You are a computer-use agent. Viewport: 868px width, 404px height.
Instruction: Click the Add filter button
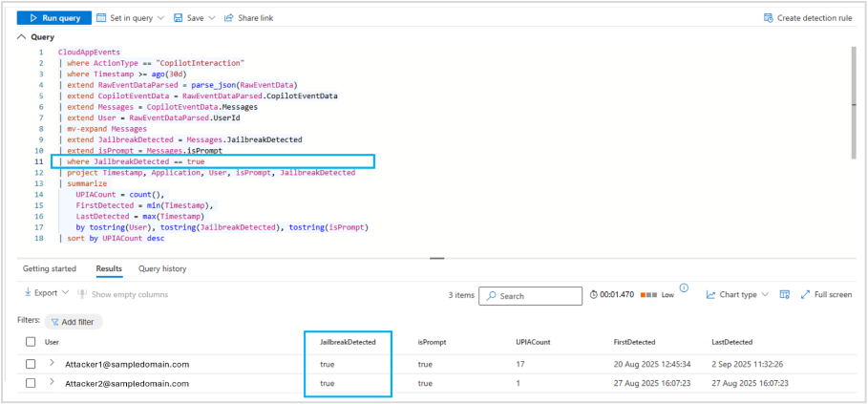coord(74,322)
